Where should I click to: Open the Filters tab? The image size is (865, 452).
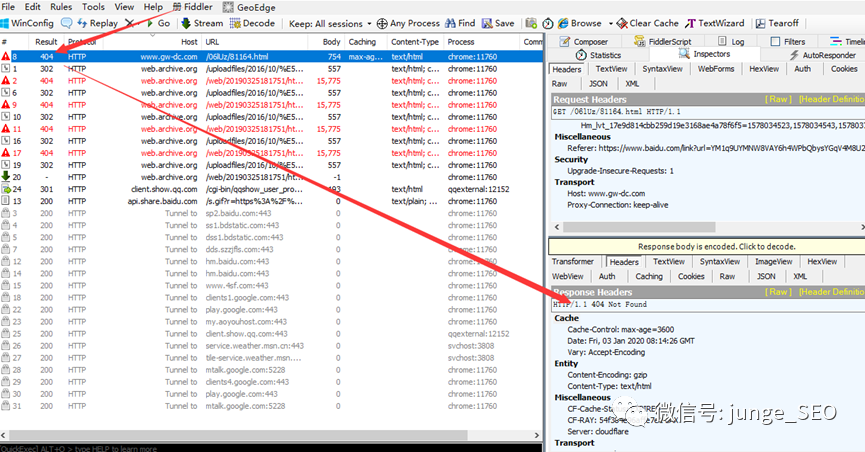coord(788,41)
